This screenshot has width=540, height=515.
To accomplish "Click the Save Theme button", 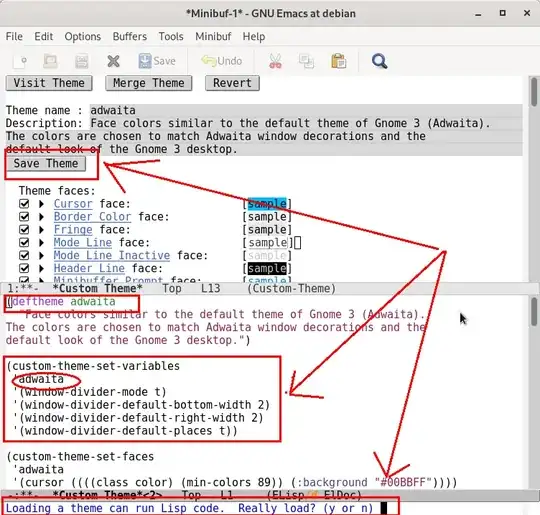I will coord(46,163).
